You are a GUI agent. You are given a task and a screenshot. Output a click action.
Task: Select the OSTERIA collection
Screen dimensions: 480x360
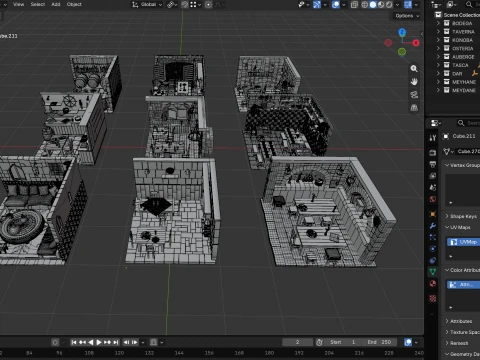463,48
